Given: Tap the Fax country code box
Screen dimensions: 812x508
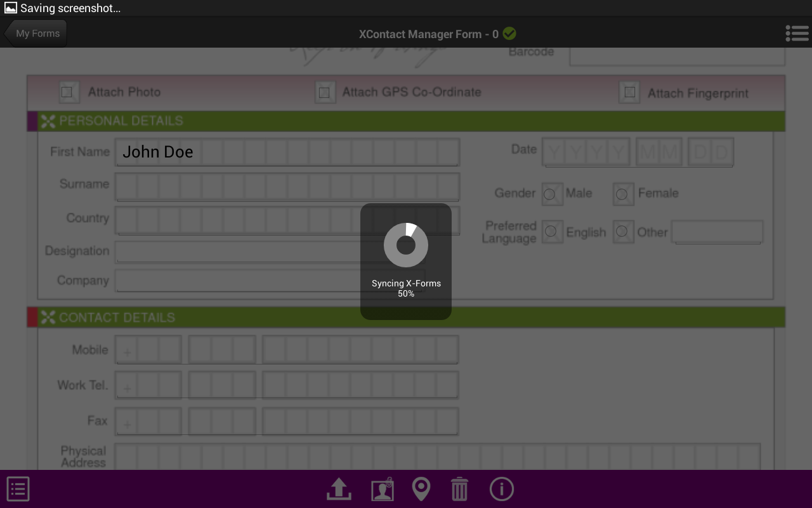Looking at the screenshot, I should click(x=148, y=422).
